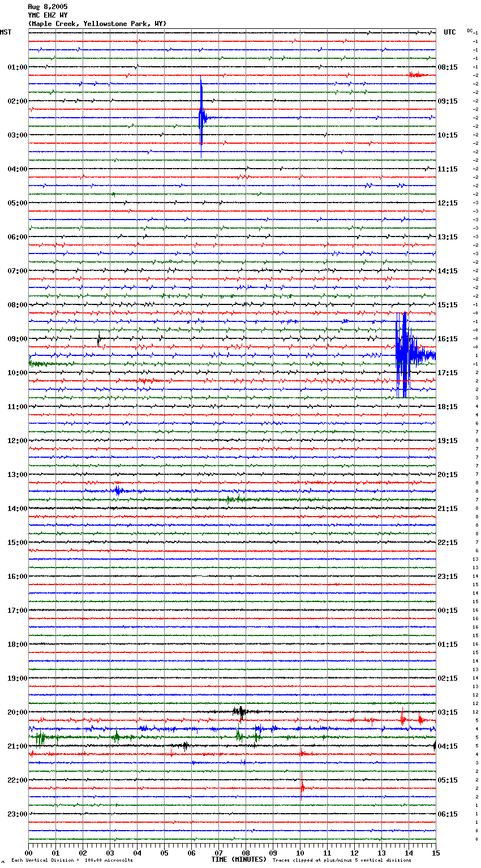Screen dimensions: 481x868
Task: Click the minute 07 tick label on x-axis
Action: tap(218, 853)
